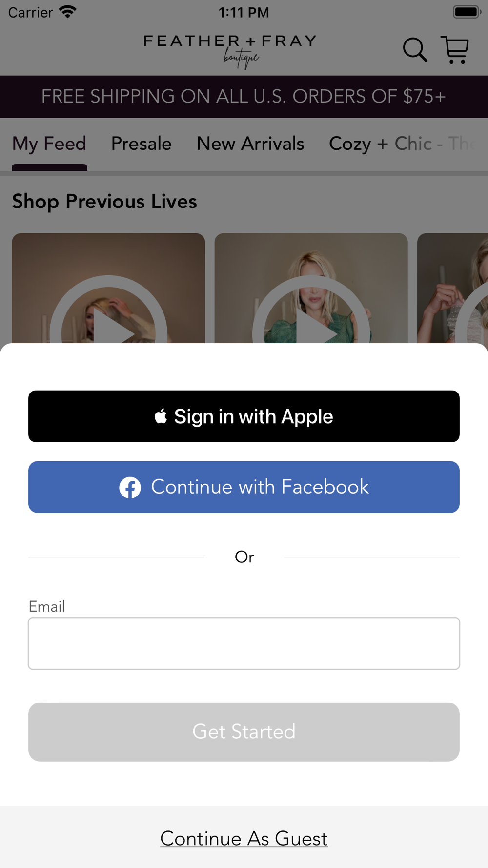This screenshot has width=488, height=868.
Task: Select the Presale tab
Action: (142, 144)
